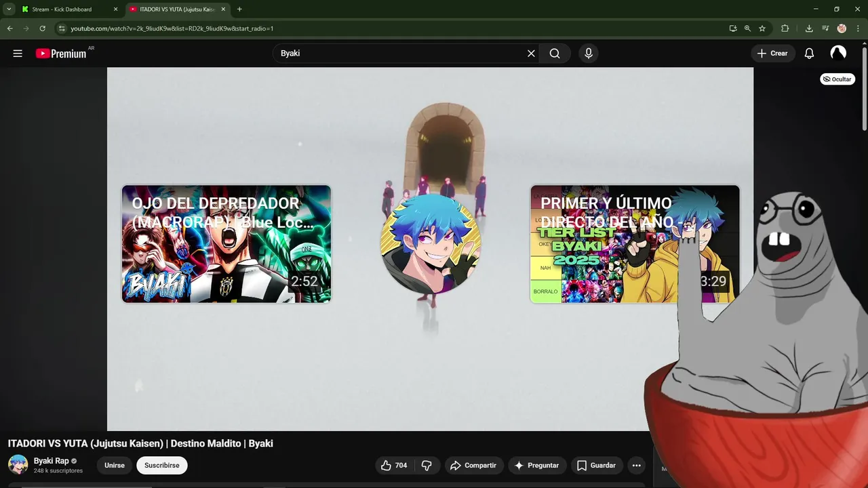Open the browser downloads icon
This screenshot has height=488, width=868.
[809, 28]
